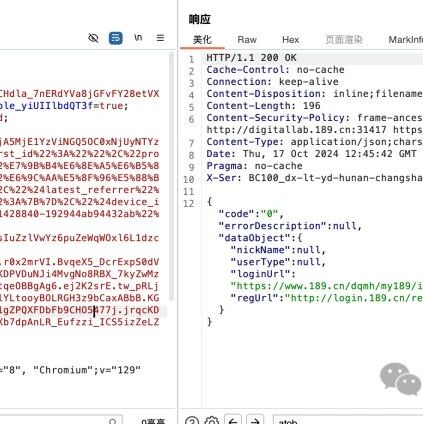Open the gear settings below the response

(x=211, y=420)
